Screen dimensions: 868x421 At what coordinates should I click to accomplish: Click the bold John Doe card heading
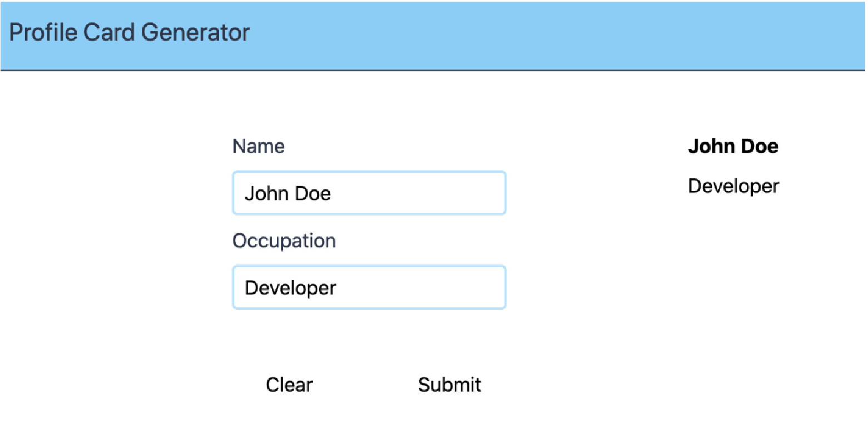coord(733,147)
